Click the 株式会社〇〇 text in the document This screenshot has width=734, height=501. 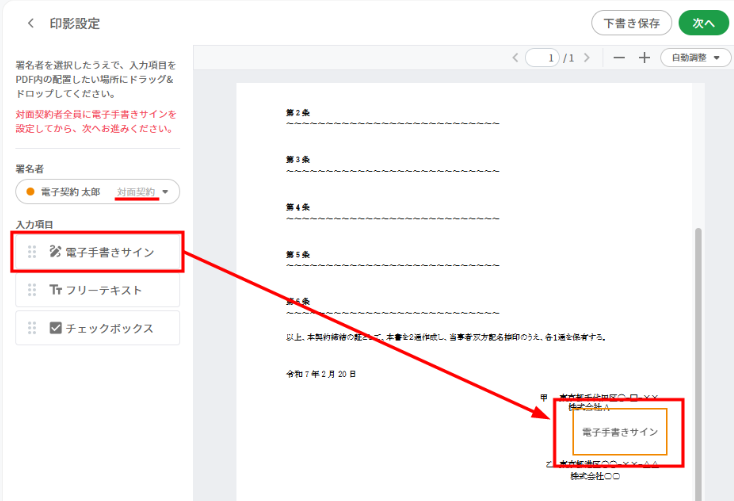pyautogui.click(x=595, y=476)
